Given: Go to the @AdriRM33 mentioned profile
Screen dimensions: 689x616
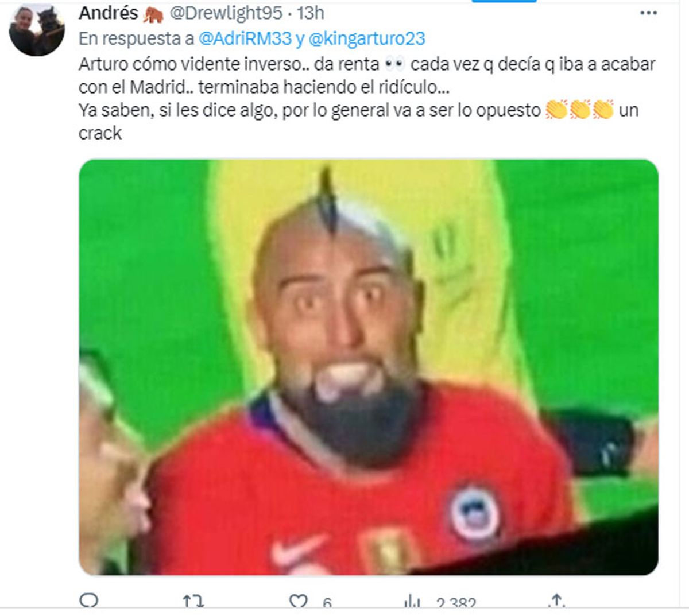Looking at the screenshot, I should [x=245, y=38].
